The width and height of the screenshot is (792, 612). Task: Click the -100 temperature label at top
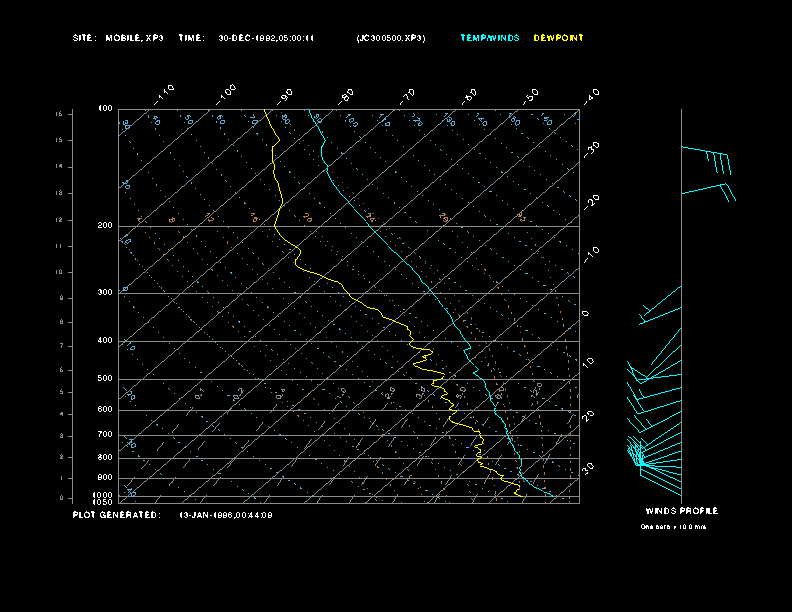(226, 95)
